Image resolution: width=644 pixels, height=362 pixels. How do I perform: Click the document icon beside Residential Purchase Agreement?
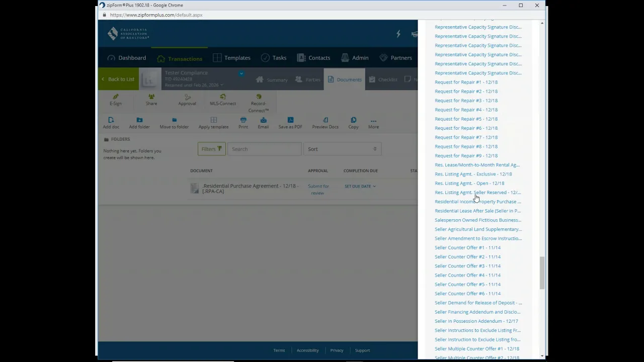(x=195, y=189)
